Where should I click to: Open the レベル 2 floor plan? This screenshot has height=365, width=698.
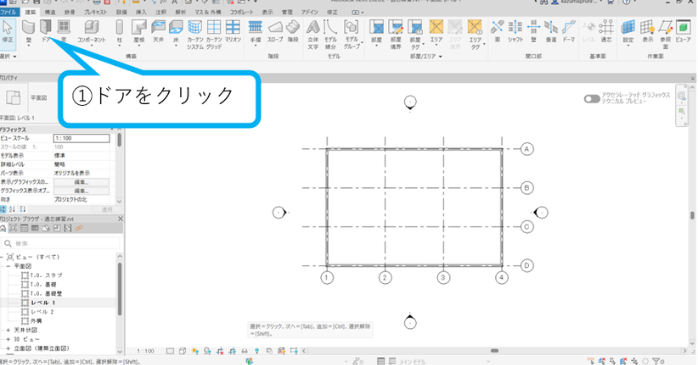(x=42, y=312)
